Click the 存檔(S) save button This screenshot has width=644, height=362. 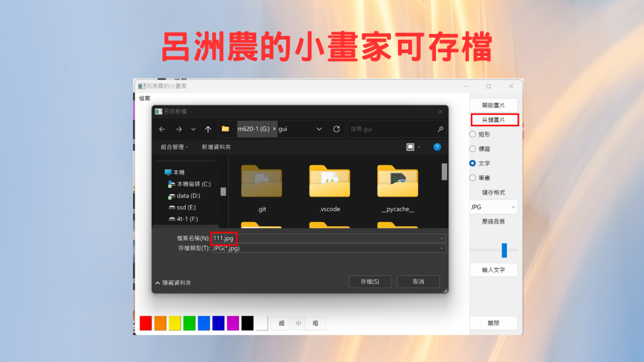pyautogui.click(x=370, y=282)
